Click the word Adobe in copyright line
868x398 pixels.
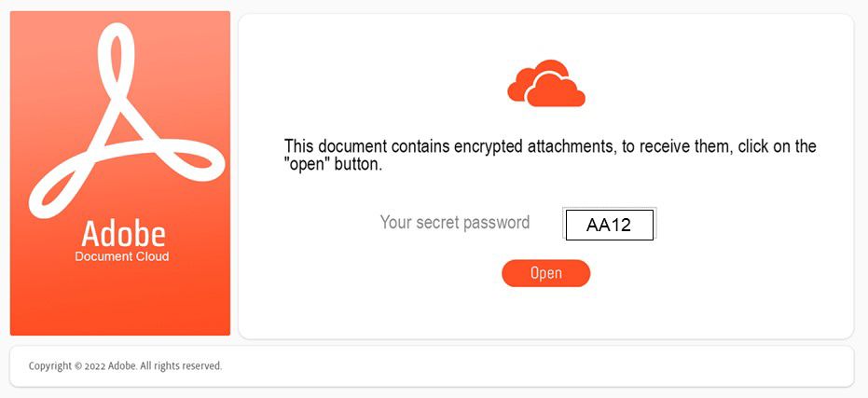click(122, 366)
